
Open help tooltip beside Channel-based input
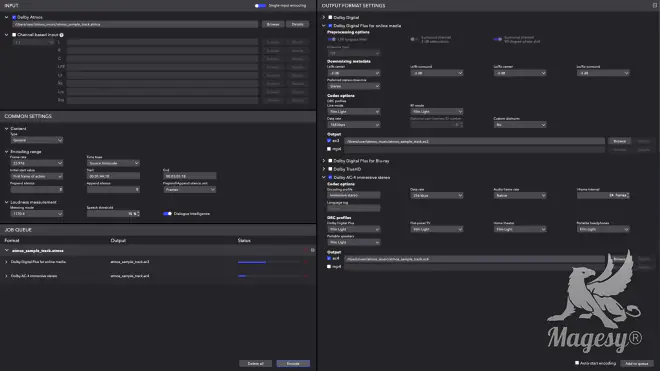coord(61,35)
